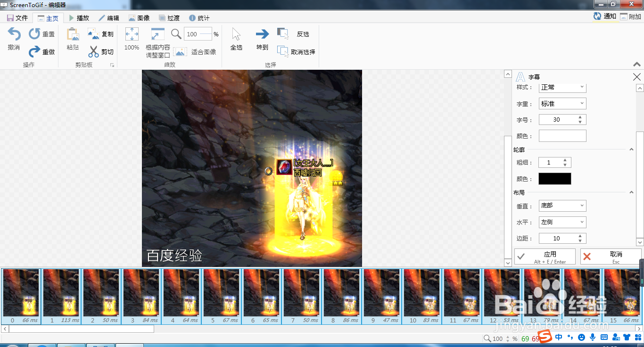Viewport: 644px width, 347px height.
Task: Open the Notifications (通知) panel
Action: pos(604,16)
